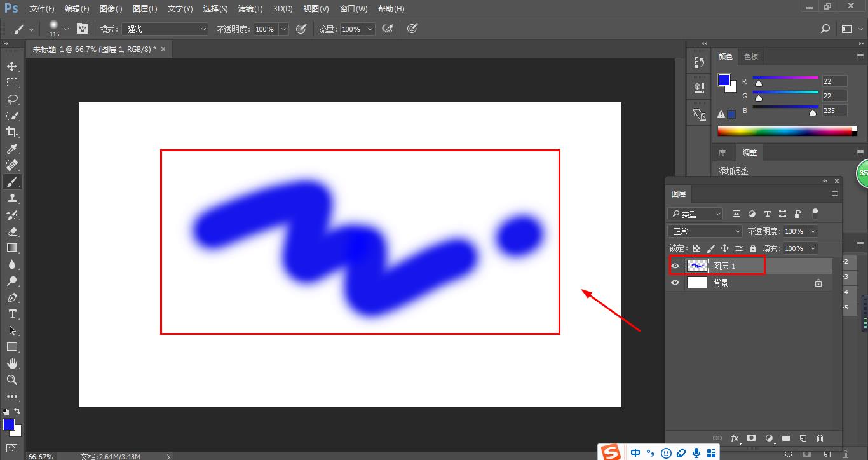Select the Crop tool
Image resolution: width=868 pixels, height=460 pixels.
point(12,132)
